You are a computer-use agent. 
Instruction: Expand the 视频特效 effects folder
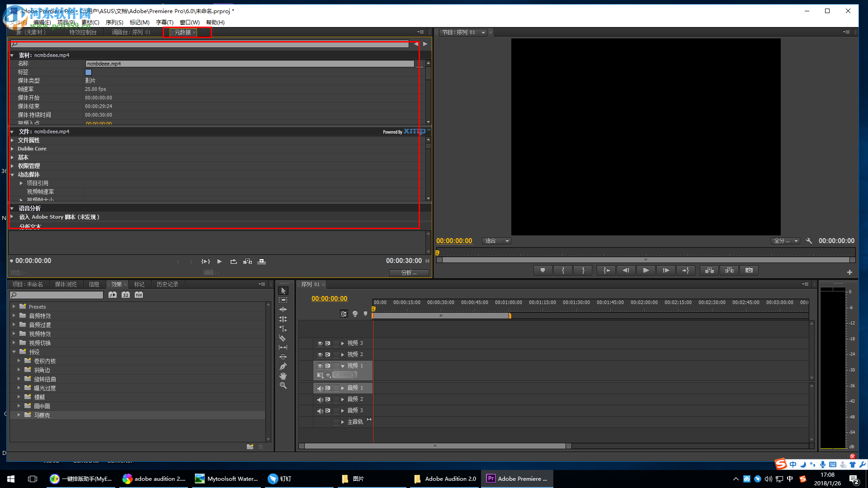[x=14, y=333]
